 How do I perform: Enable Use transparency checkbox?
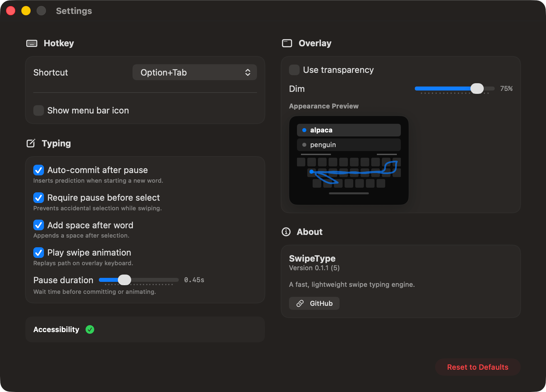294,70
